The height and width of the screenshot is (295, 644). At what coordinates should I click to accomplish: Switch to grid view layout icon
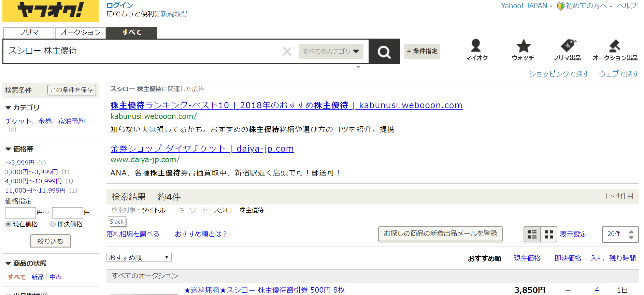(549, 234)
